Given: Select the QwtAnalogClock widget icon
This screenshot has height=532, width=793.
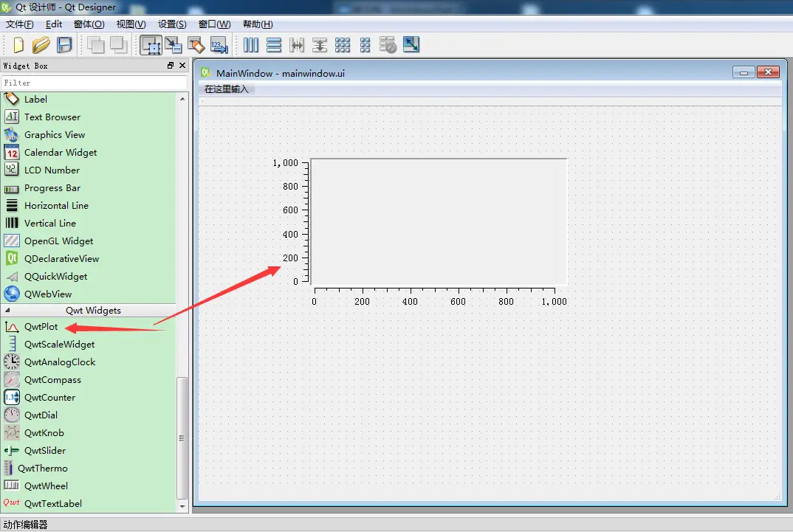Looking at the screenshot, I should pyautogui.click(x=12, y=362).
